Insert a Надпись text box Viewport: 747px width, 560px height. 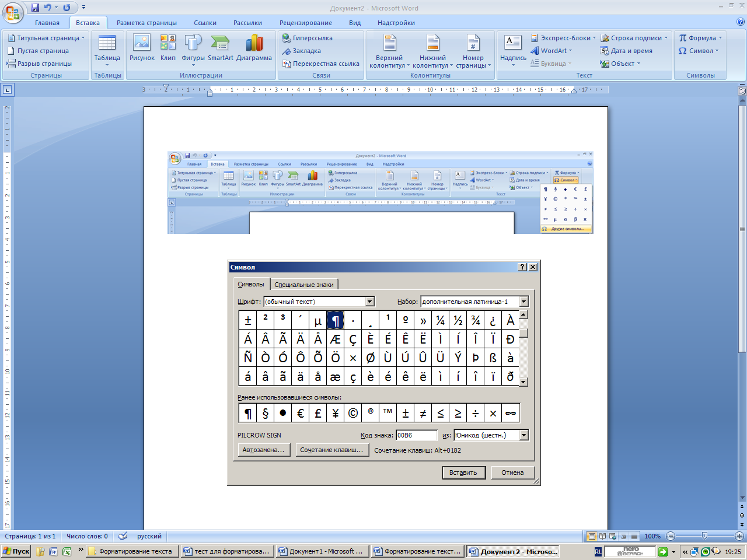[x=513, y=51]
